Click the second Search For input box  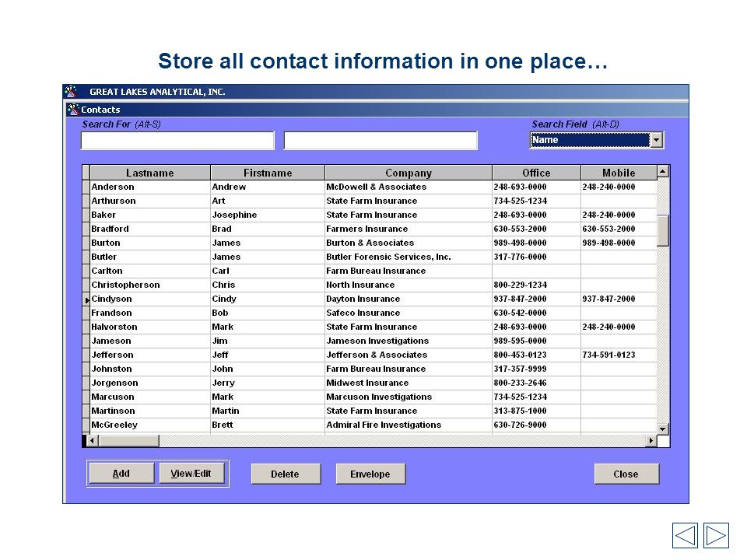click(381, 141)
